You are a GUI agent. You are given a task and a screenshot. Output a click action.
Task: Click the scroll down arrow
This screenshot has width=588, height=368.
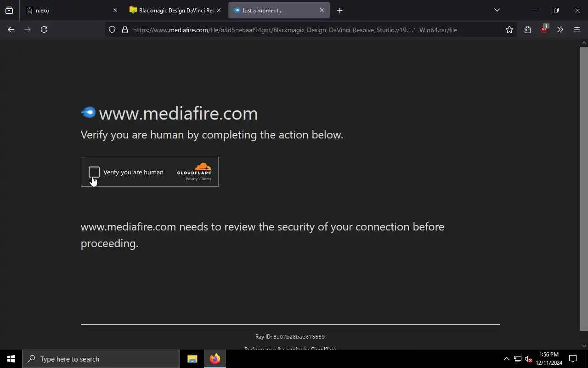[584, 345]
